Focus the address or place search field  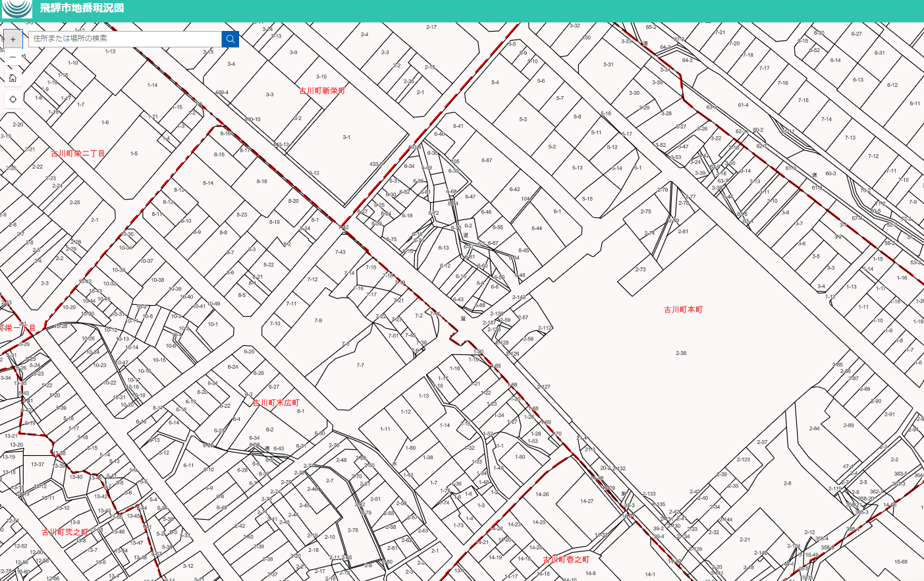(125, 39)
